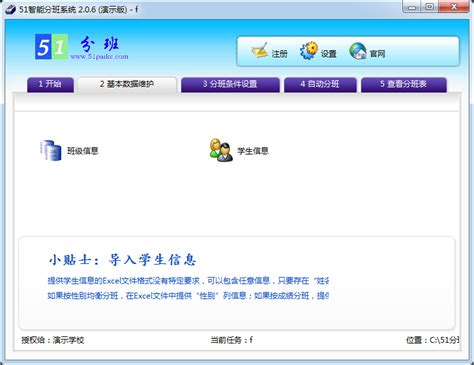
Task: Open the 3 分班条件设置 tab
Action: (x=230, y=84)
